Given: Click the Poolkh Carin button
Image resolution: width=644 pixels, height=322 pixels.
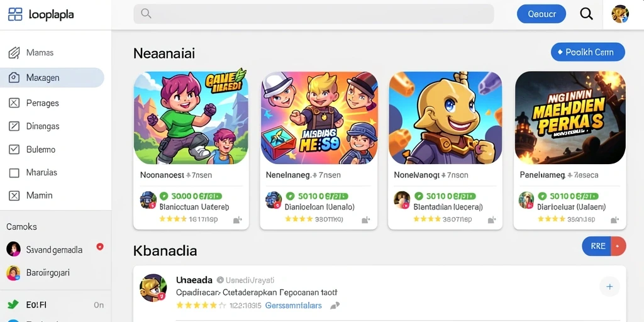Looking at the screenshot, I should (x=588, y=52).
